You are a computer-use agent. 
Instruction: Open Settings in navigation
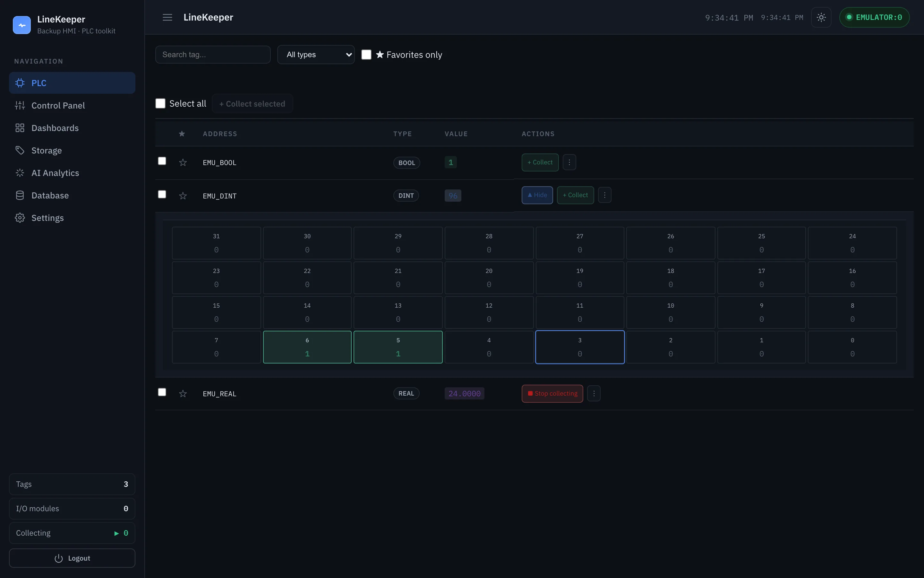click(72, 218)
